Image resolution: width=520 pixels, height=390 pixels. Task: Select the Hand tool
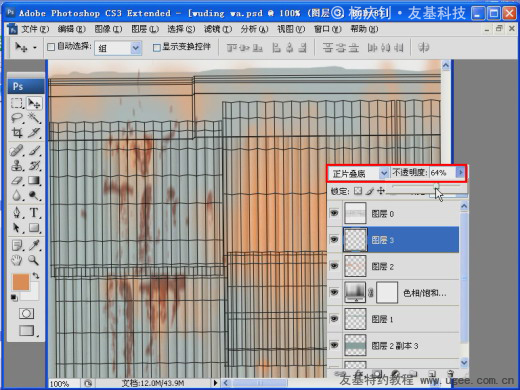(17, 260)
